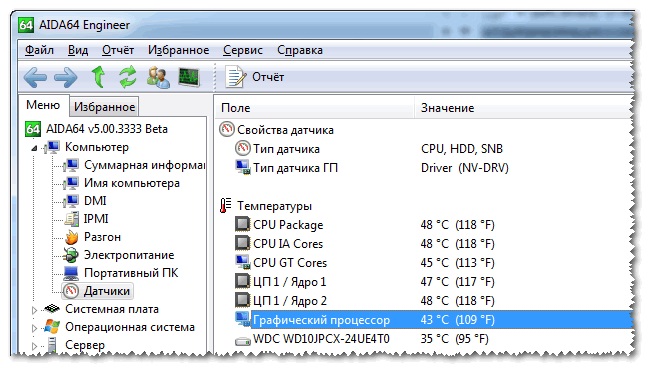Click the Значение column header
The width and height of the screenshot is (652, 373).
[524, 108]
